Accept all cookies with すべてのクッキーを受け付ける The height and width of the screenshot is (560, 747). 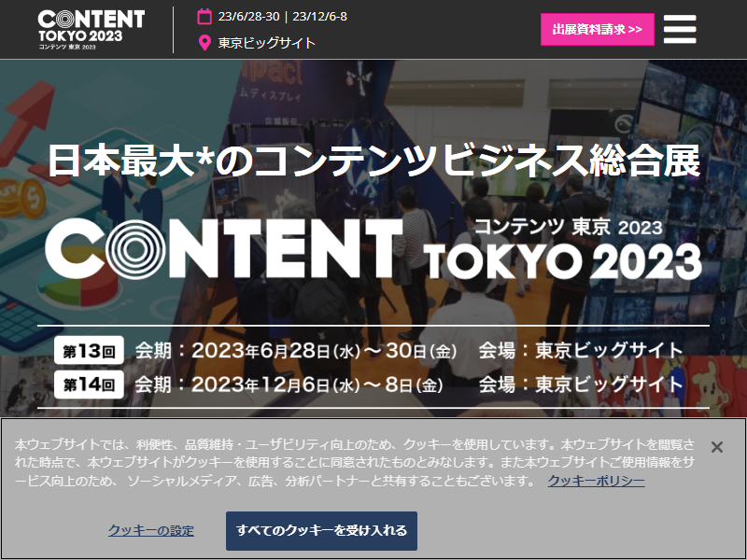coord(321,530)
